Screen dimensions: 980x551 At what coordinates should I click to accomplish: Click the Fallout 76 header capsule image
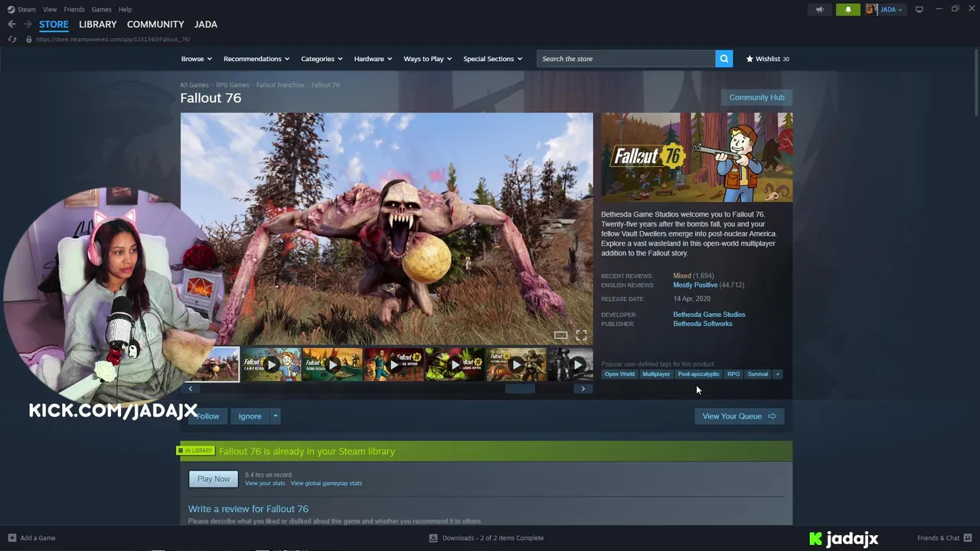point(697,157)
